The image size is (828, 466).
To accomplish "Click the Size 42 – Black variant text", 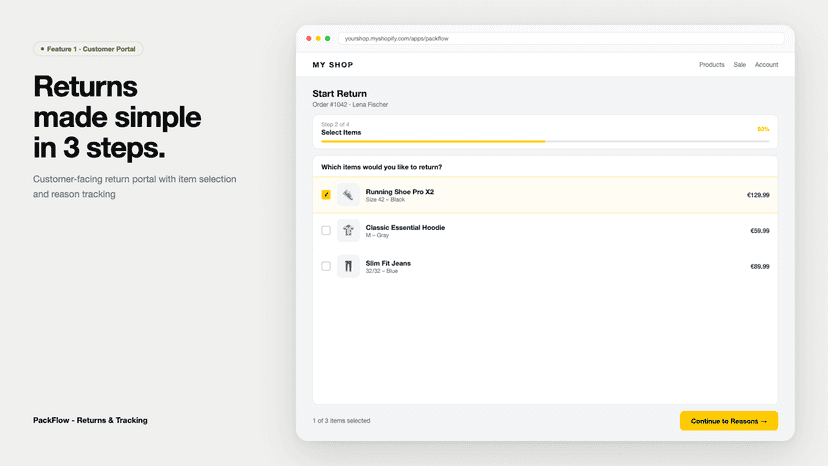I will click(385, 200).
